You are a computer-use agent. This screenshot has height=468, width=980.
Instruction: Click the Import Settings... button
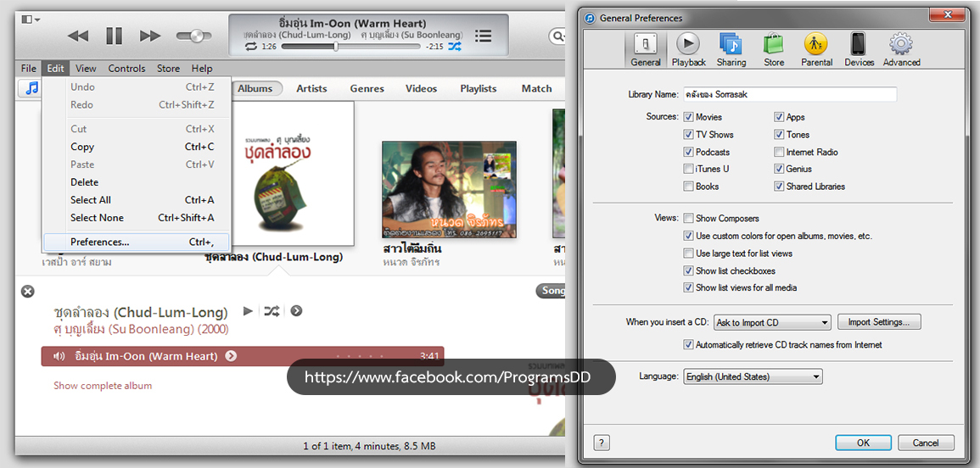click(x=878, y=322)
